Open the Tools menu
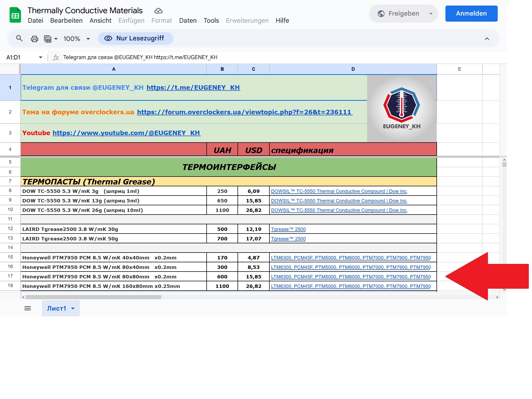The width and height of the screenshot is (532, 399). click(x=211, y=21)
